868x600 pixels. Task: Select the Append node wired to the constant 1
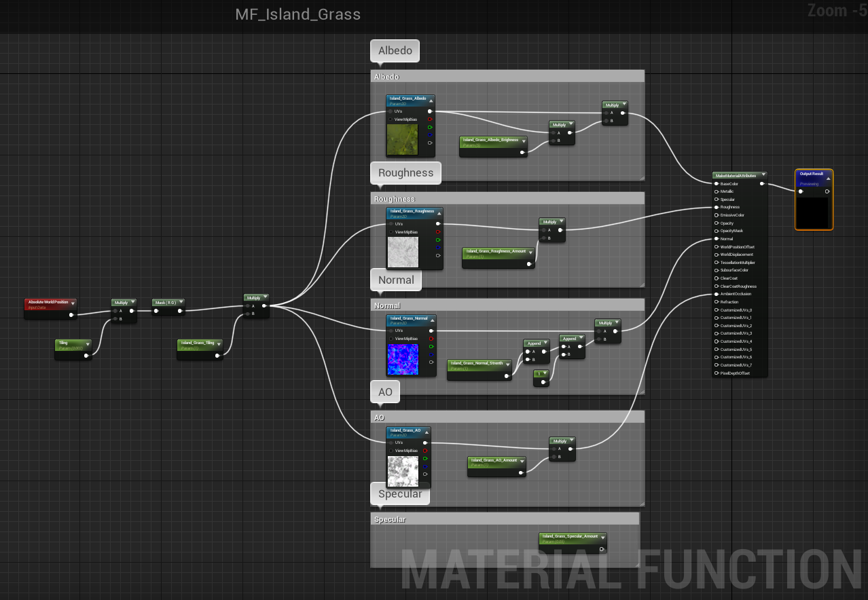(x=571, y=346)
